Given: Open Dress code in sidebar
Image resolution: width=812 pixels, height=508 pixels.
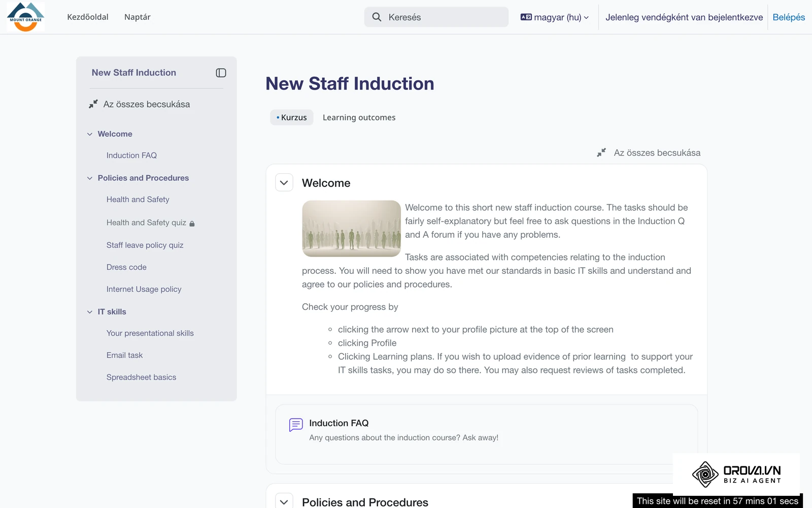Looking at the screenshot, I should click(126, 267).
